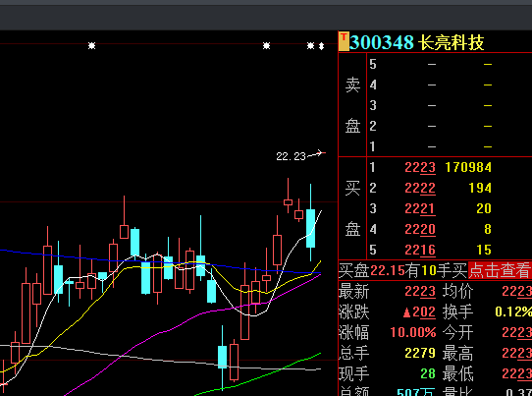Click the 换手 0.12% turnover value
The image size is (532, 396).
click(513, 312)
